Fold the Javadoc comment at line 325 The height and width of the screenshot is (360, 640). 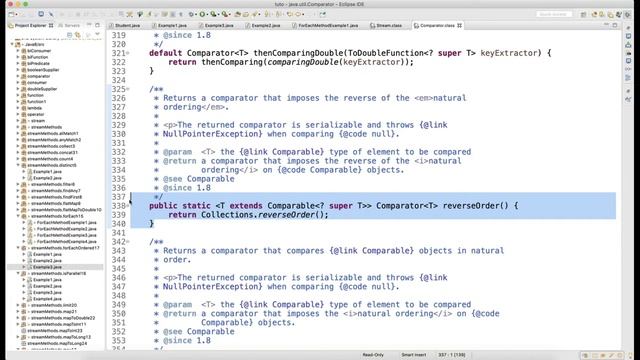[x=128, y=89]
